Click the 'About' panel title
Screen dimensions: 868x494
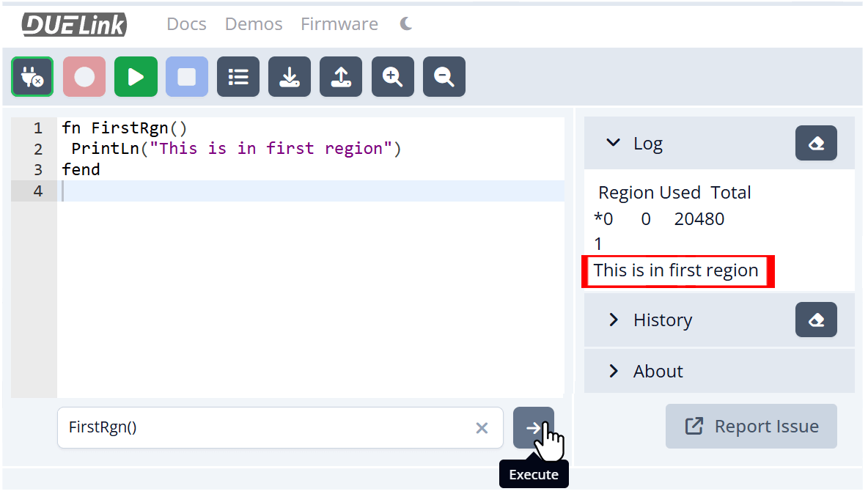coord(658,371)
